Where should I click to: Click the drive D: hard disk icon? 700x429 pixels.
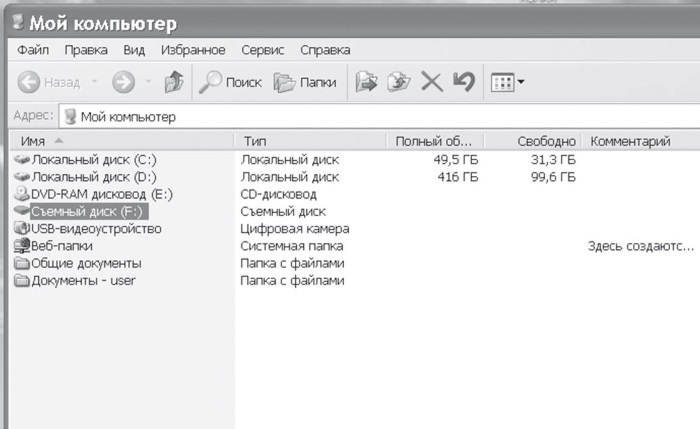(x=21, y=177)
